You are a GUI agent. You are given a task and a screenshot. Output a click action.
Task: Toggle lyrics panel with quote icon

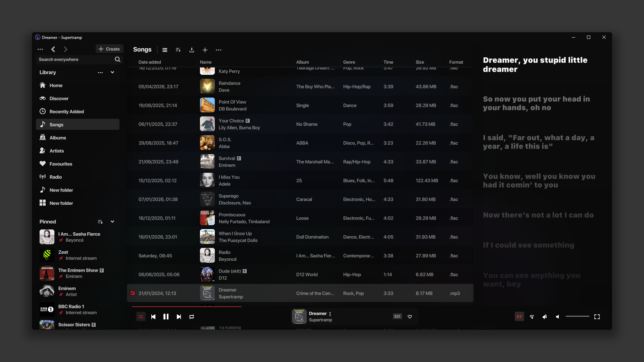[519, 317]
